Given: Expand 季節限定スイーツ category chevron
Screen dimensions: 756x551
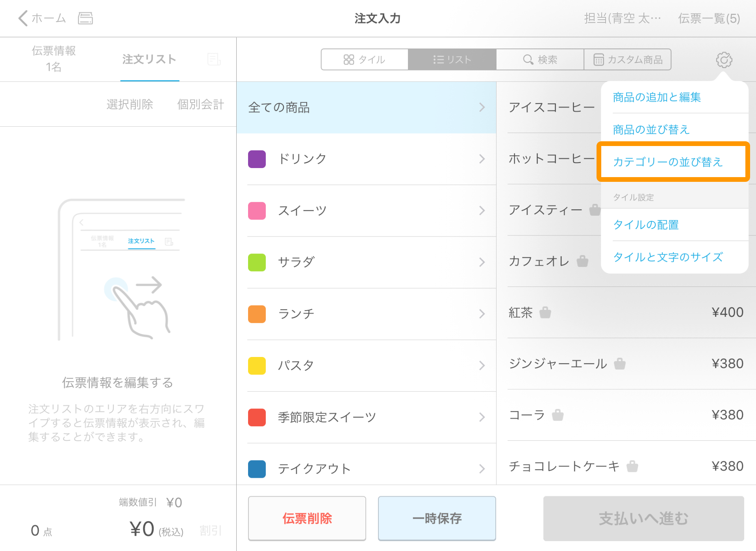Looking at the screenshot, I should [482, 417].
